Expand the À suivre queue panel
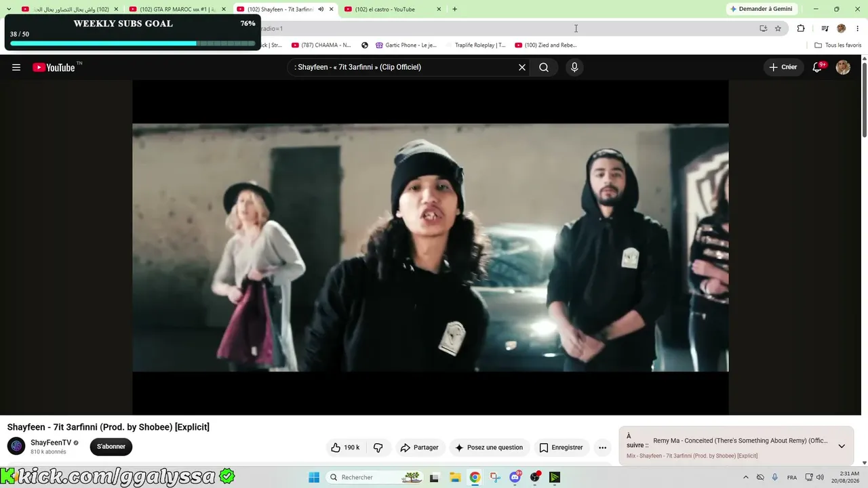The width and height of the screenshot is (868, 488). tap(842, 446)
